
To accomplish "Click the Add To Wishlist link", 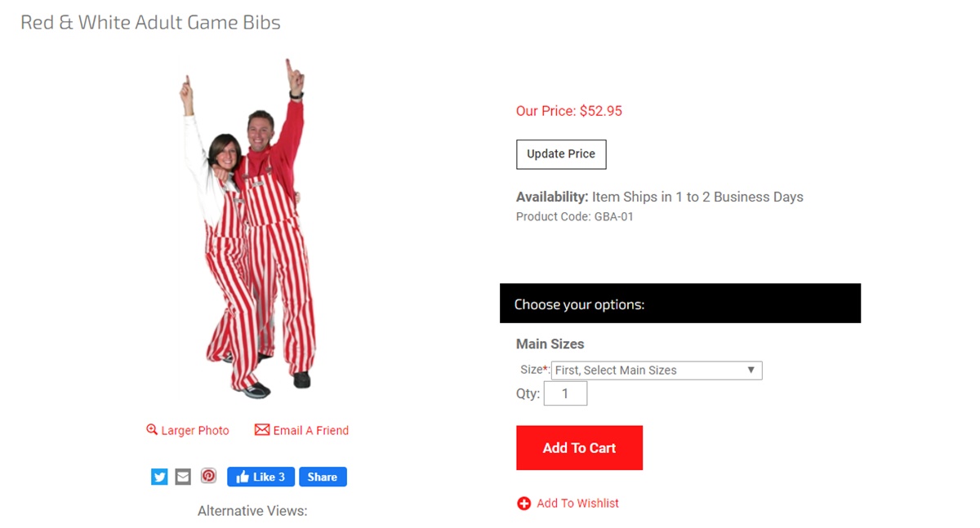I will (x=577, y=504).
